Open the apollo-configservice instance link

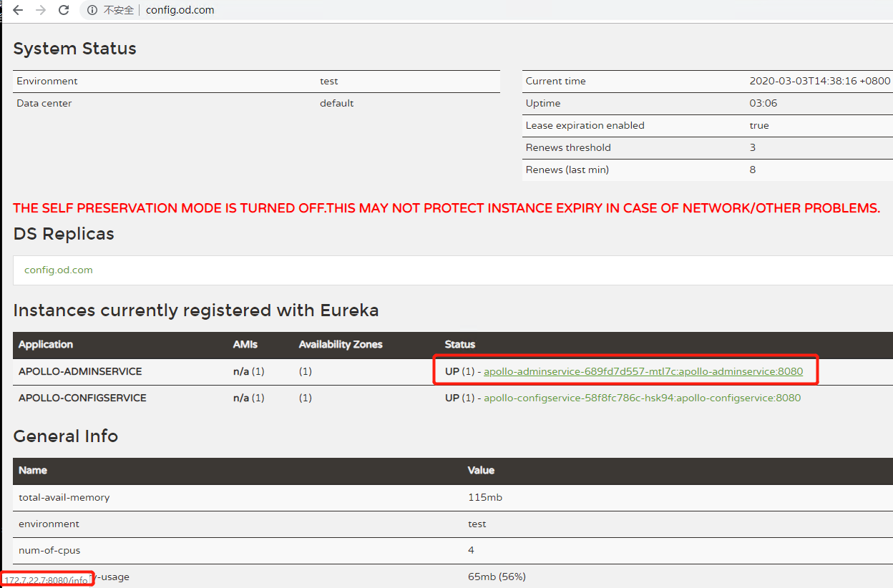pos(642,398)
